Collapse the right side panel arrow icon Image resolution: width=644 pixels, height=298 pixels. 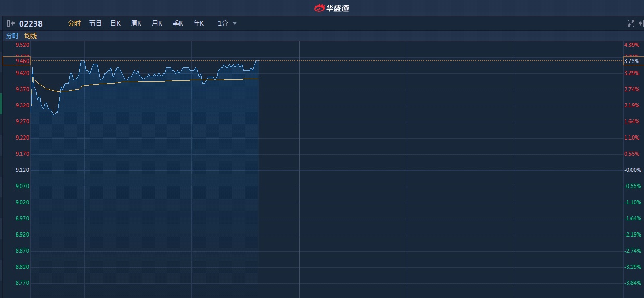641,23
